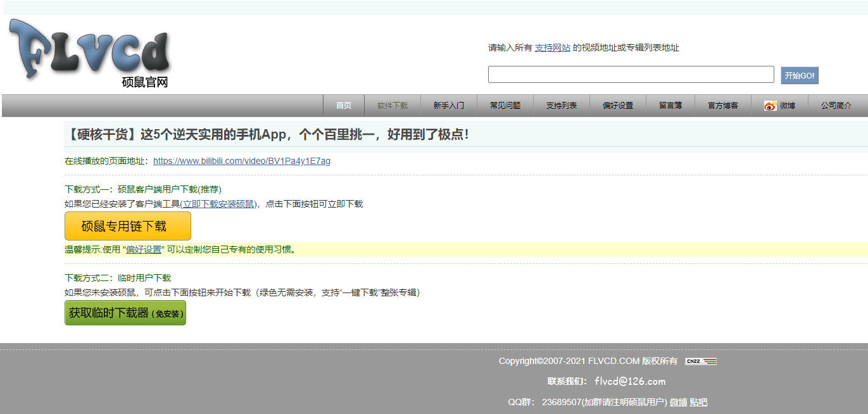This screenshot has height=414, width=868.
Task: Click the 硕鼠专用链下载 yellow button
Action: 127,225
